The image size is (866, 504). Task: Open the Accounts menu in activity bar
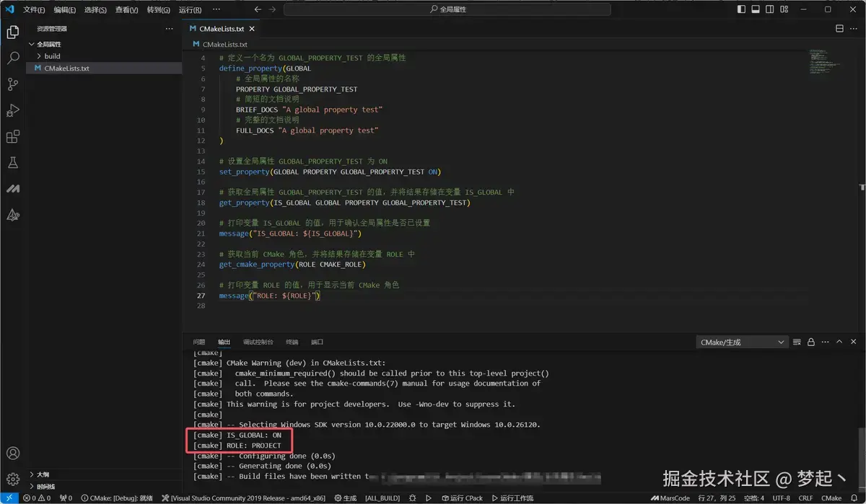point(12,454)
